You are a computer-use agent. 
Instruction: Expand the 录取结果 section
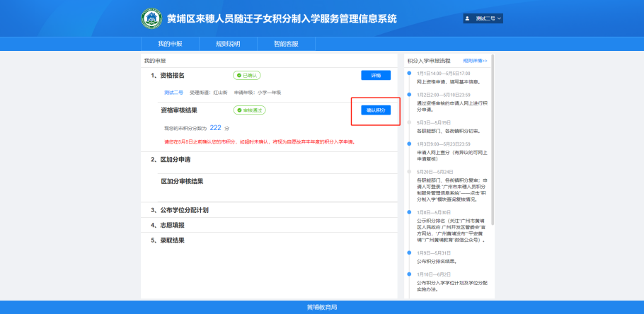(x=172, y=240)
